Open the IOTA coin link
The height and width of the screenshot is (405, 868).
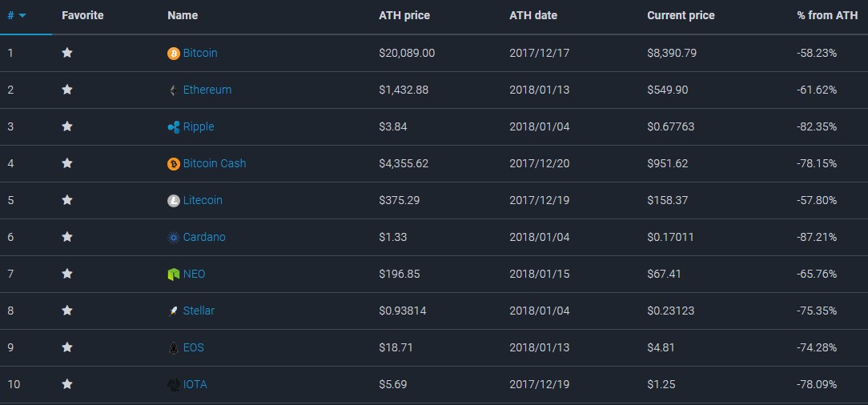click(195, 384)
